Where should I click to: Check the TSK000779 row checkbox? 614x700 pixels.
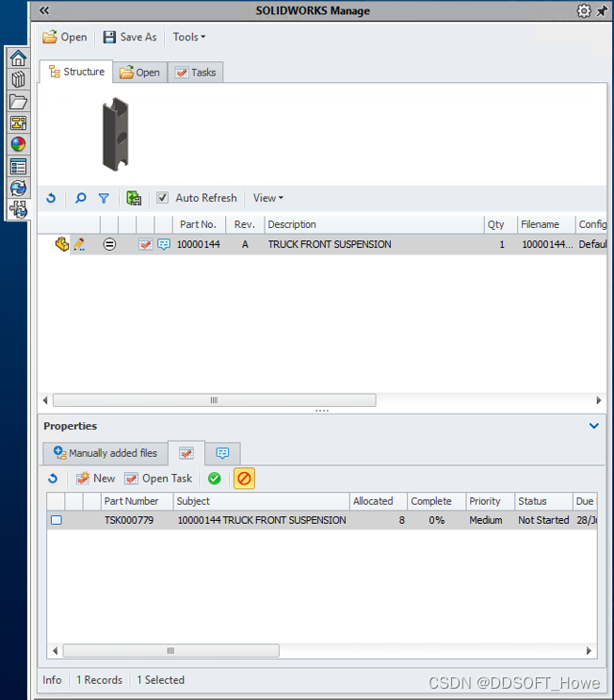pyautogui.click(x=57, y=520)
